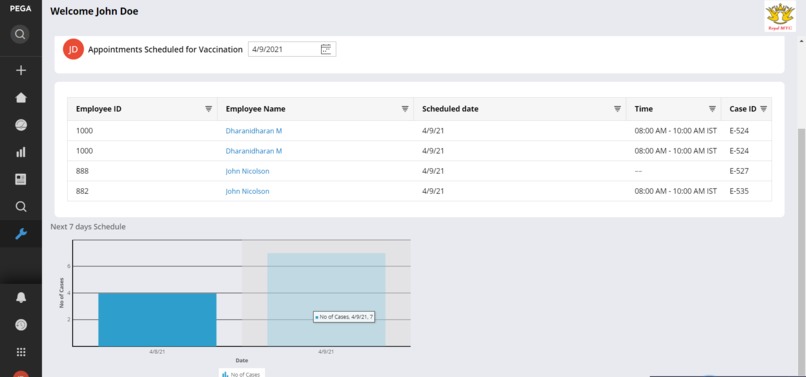Sort by Employee ID column header
This screenshot has height=377, width=806.
(99, 109)
